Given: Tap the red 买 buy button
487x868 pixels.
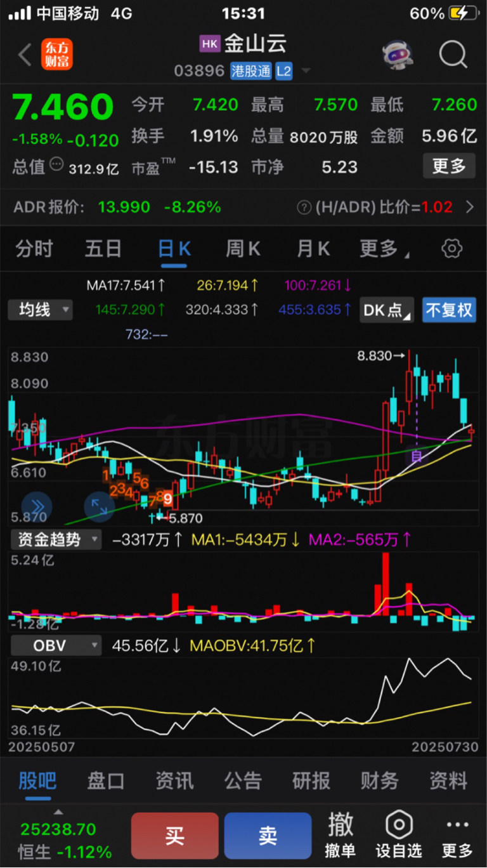Looking at the screenshot, I should 175,836.
